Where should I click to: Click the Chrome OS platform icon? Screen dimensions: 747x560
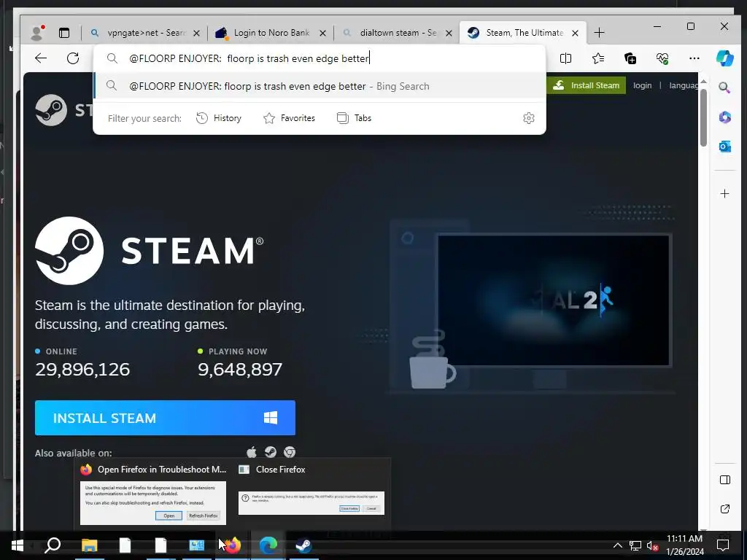pyautogui.click(x=289, y=452)
